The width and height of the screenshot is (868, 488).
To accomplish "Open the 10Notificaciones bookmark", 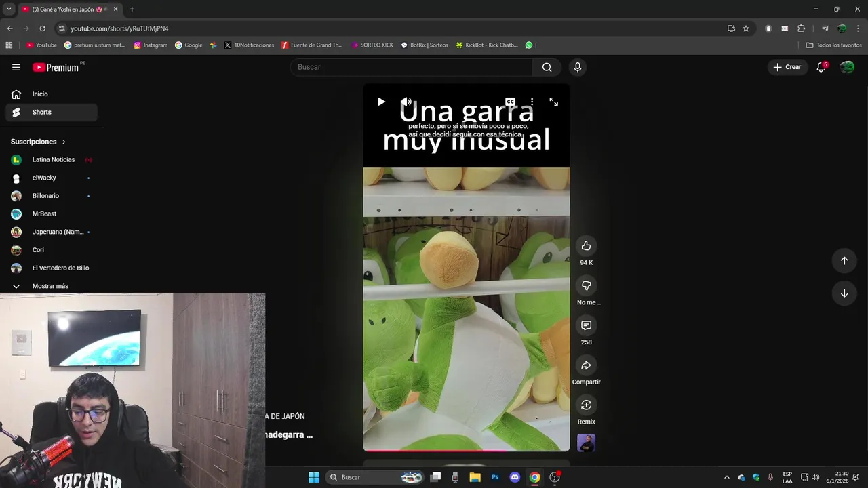I will [249, 45].
